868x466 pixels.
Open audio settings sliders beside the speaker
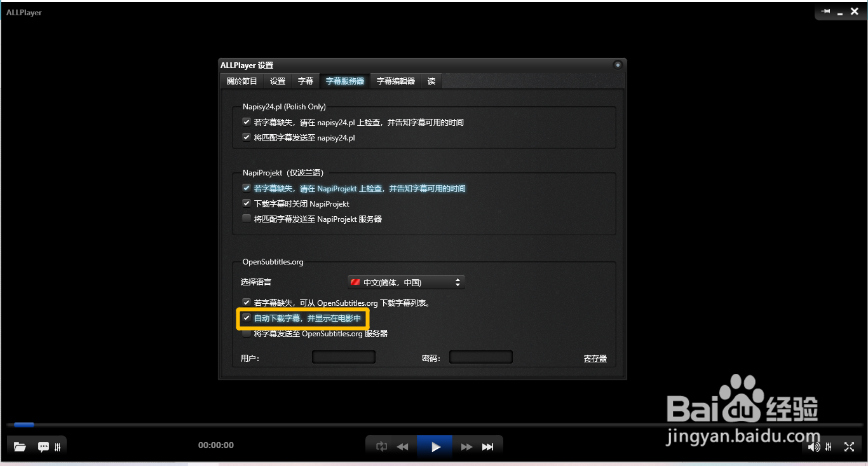829,447
